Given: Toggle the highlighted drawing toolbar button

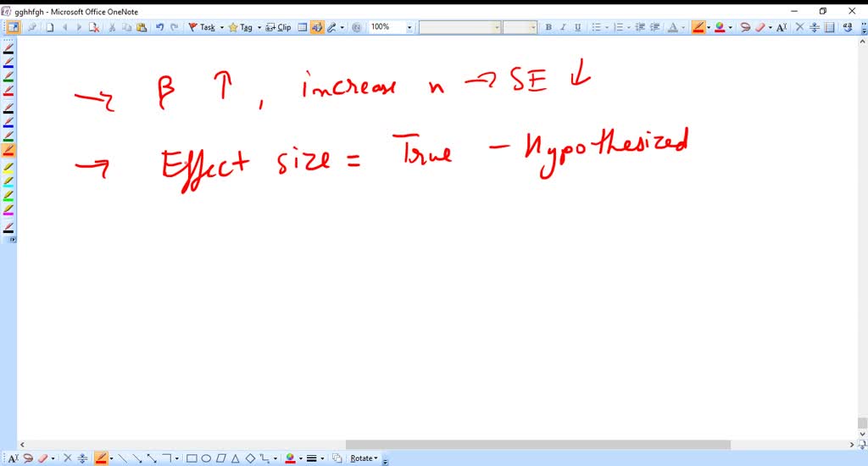Looking at the screenshot, I should tap(317, 27).
